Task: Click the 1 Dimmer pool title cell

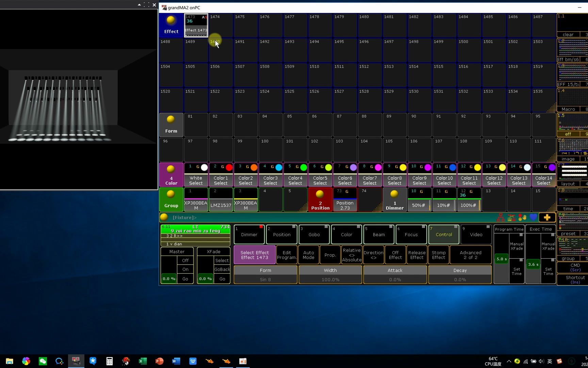Action: click(395, 199)
